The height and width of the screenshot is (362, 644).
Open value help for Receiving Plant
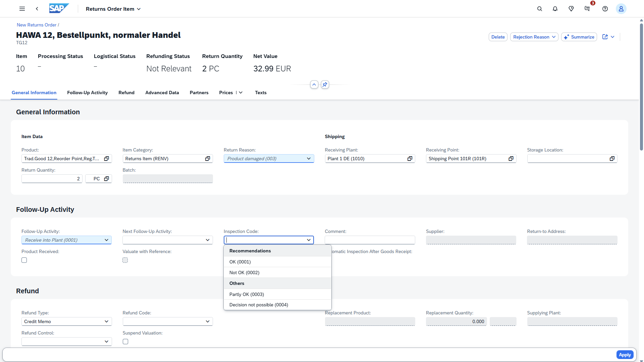point(410,159)
